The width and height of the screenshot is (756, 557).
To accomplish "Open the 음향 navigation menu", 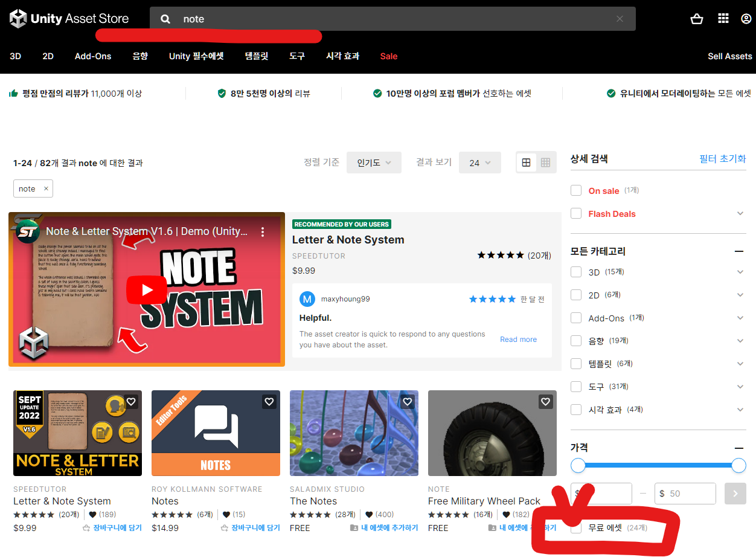I will point(140,56).
